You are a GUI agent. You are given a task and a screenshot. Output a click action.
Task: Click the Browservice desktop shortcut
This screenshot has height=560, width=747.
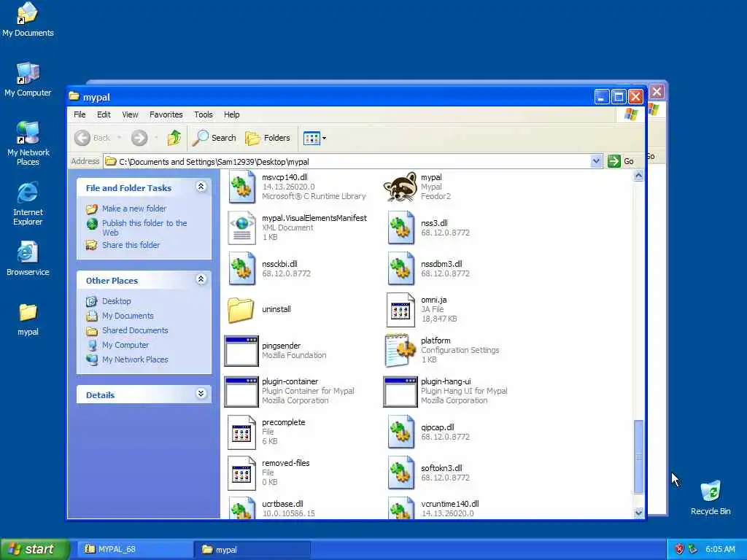click(28, 259)
